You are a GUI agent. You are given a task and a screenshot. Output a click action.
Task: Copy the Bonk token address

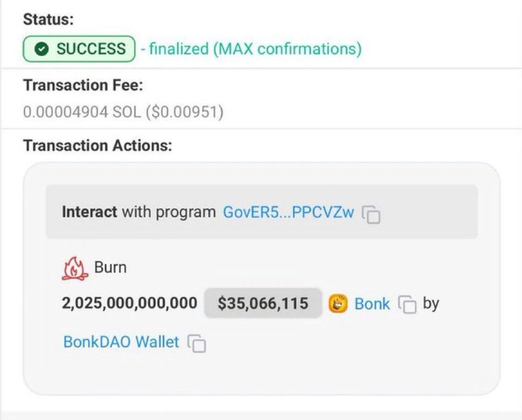pyautogui.click(x=406, y=305)
